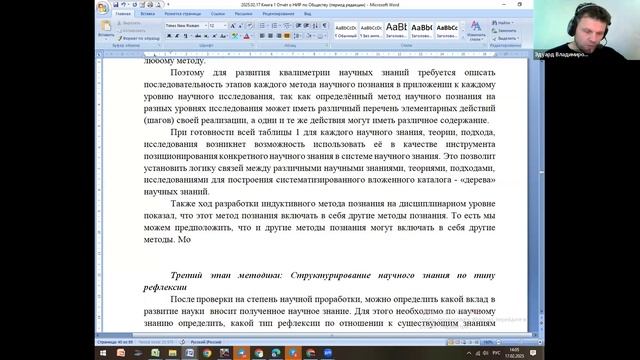640x360 pixels.
Task: Click the page count in status bar
Action: pyautogui.click(x=115, y=342)
